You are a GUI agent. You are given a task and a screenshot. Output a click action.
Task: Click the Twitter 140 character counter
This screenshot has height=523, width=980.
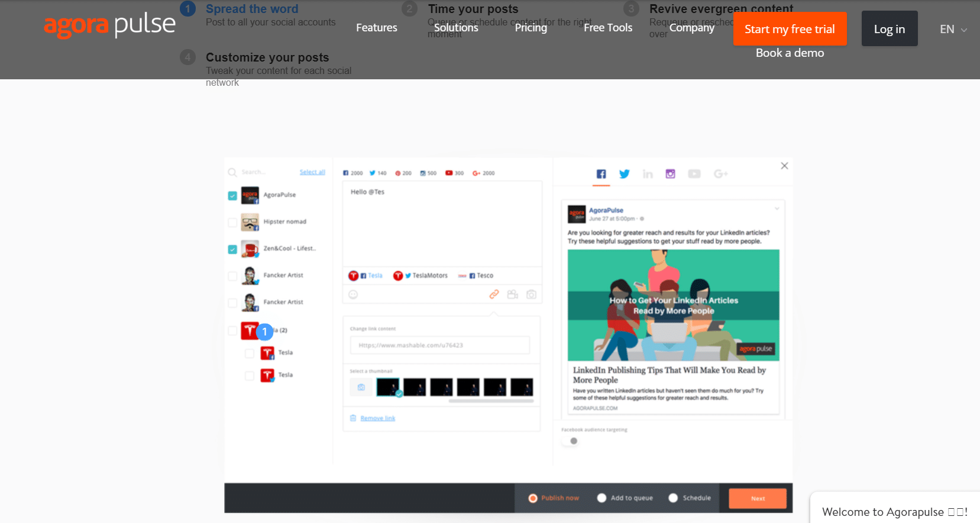[x=378, y=173]
